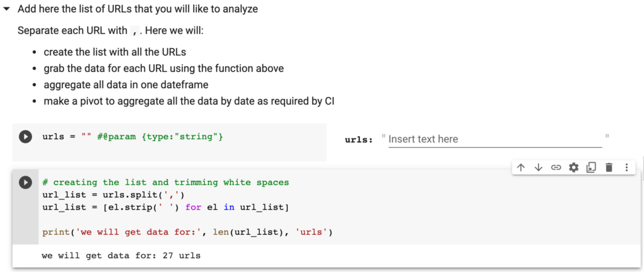This screenshot has height=272, width=644.
Task: Move cell up with the up arrow icon
Action: (521, 167)
